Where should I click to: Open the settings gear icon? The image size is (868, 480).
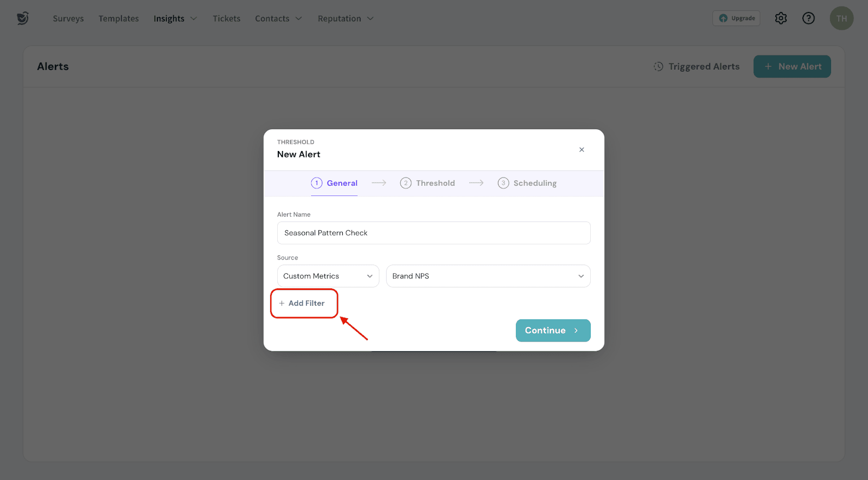(781, 18)
